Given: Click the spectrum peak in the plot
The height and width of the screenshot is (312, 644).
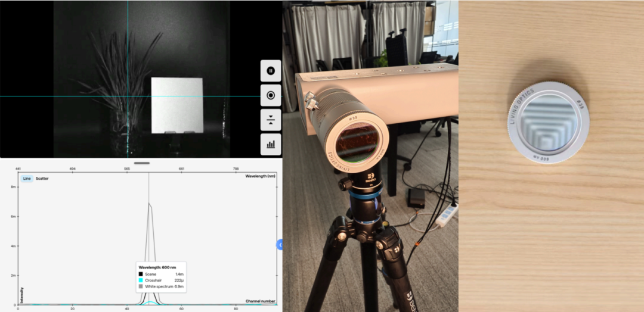Looking at the screenshot, I should tap(150, 204).
